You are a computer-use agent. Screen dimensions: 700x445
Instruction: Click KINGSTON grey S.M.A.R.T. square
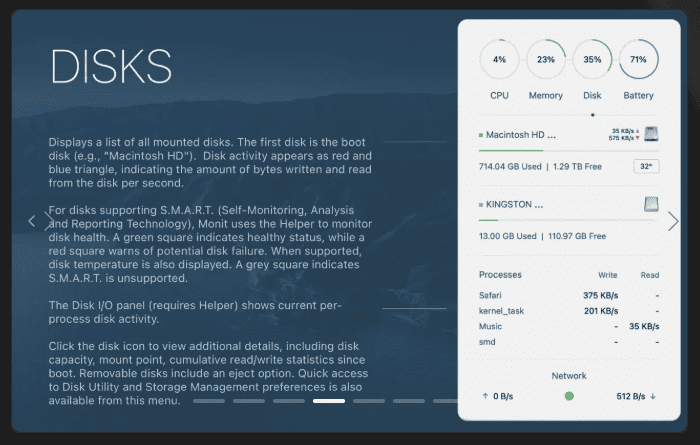[481, 205]
